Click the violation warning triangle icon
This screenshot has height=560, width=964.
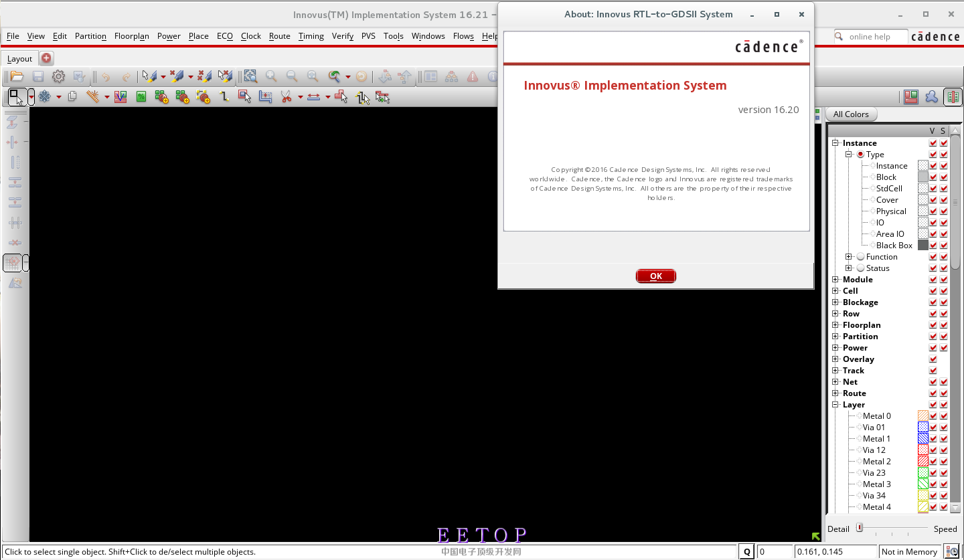[x=473, y=76]
